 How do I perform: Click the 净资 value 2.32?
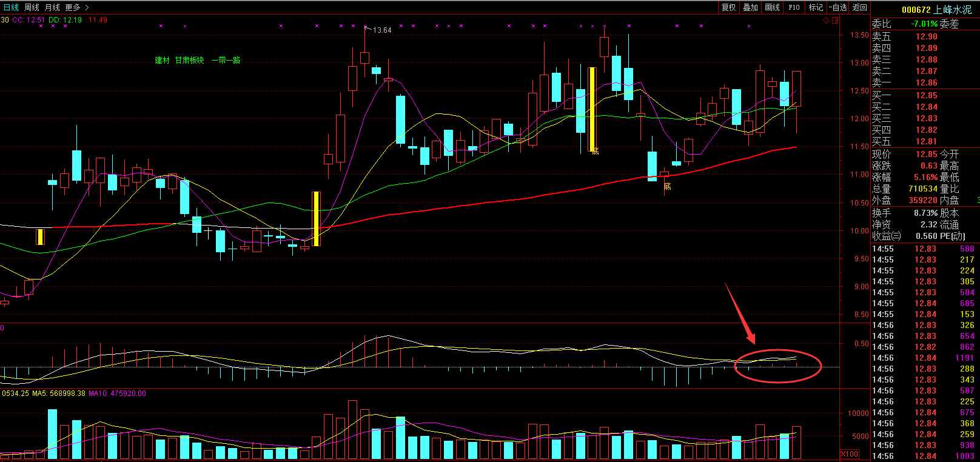point(928,224)
